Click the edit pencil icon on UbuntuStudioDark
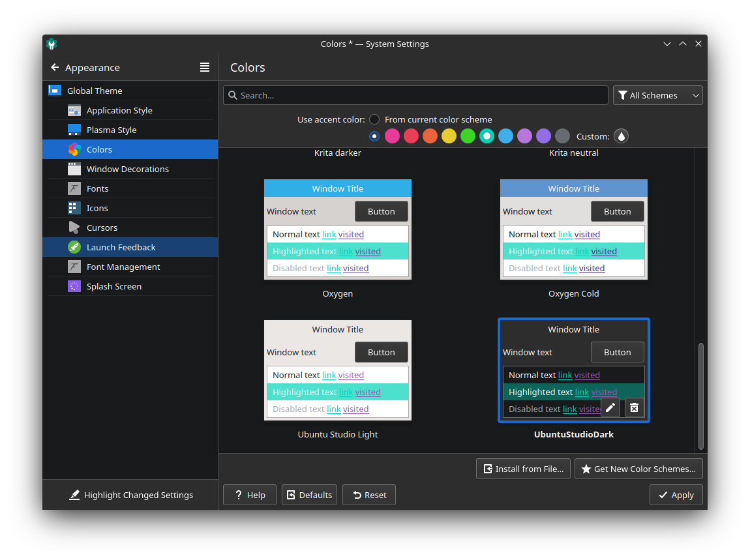The image size is (750, 560). click(x=610, y=408)
